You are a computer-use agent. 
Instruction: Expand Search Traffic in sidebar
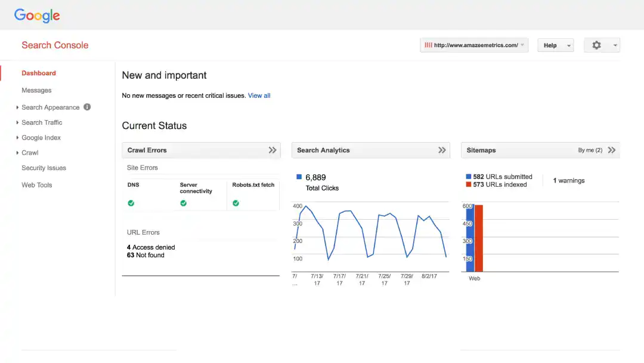pyautogui.click(x=17, y=122)
